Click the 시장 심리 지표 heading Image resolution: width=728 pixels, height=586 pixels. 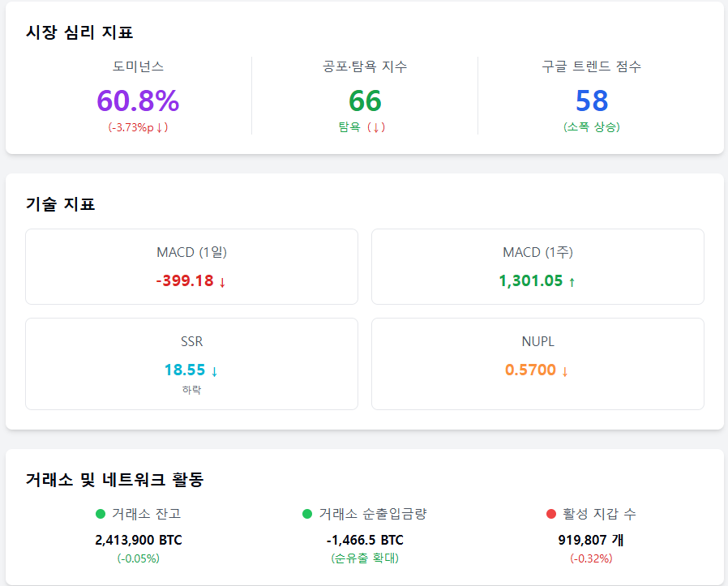(79, 32)
